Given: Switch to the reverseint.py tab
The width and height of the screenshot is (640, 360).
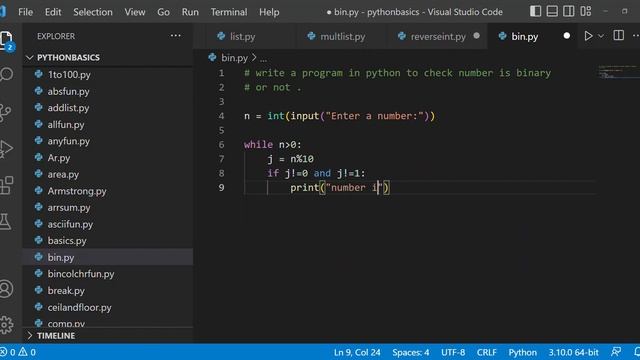Looking at the screenshot, I should [438, 36].
